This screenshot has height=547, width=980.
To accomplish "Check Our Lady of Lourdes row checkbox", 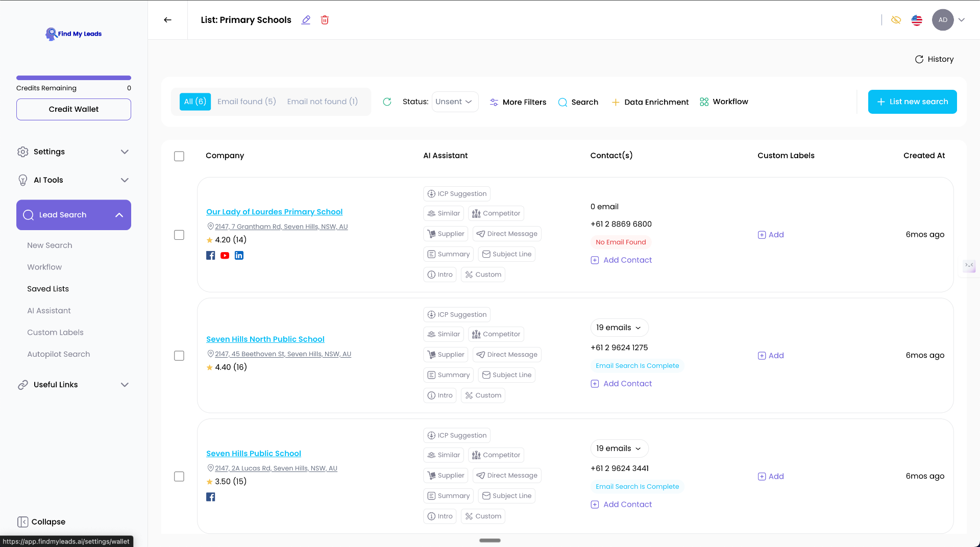I will (179, 235).
